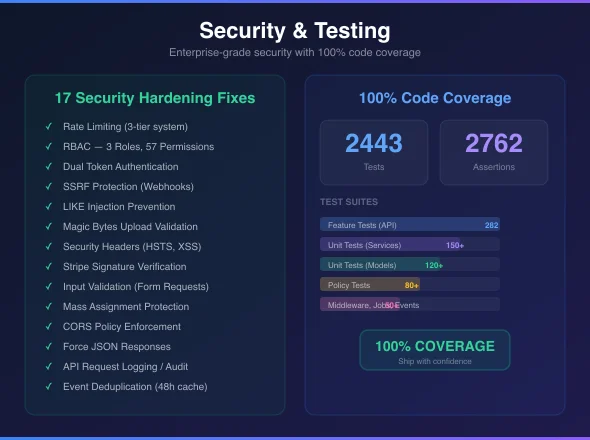Click the TEST SUITES label
The height and width of the screenshot is (440, 590).
349,202
